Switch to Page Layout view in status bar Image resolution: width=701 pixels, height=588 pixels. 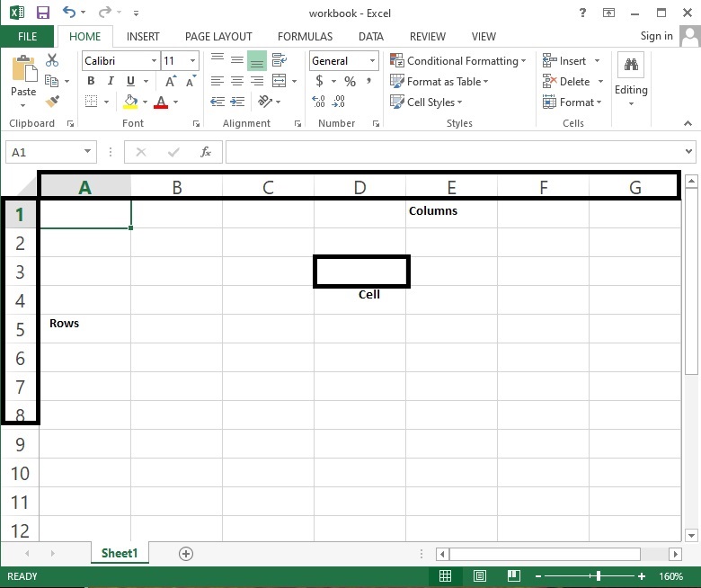[480, 576]
